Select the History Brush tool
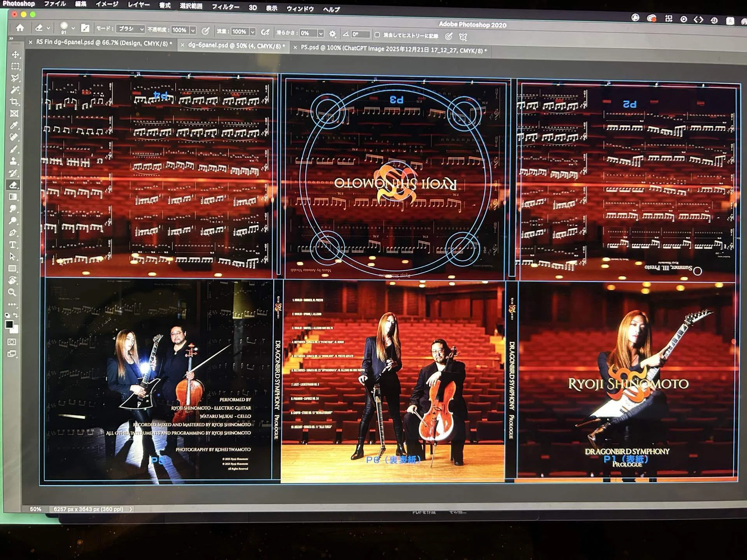 (x=13, y=173)
